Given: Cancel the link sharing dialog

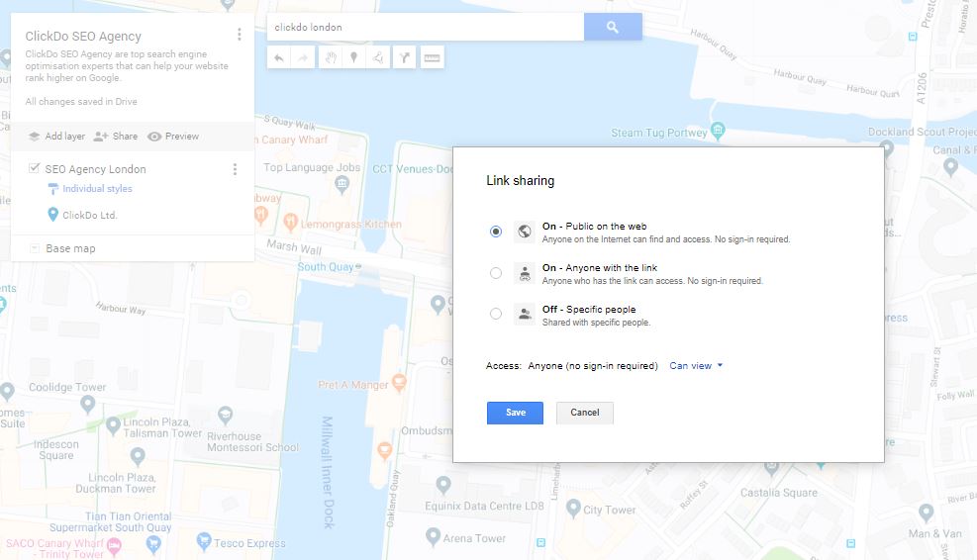Looking at the screenshot, I should (584, 413).
